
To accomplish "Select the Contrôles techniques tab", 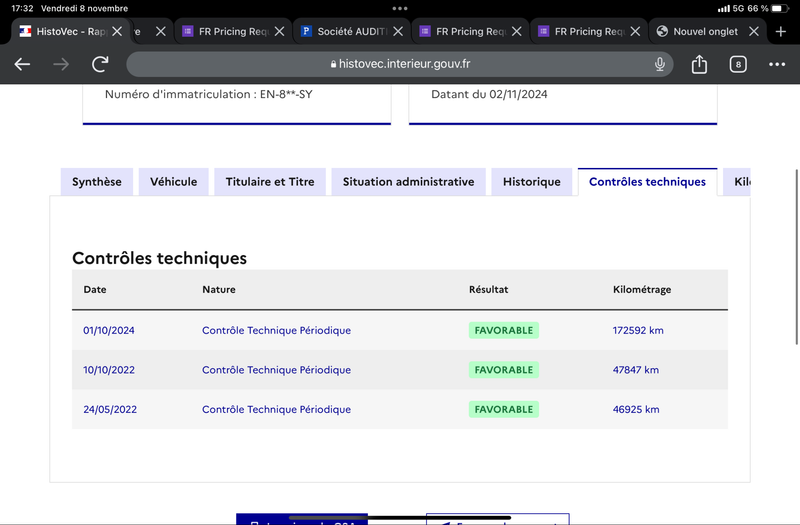I will click(647, 182).
